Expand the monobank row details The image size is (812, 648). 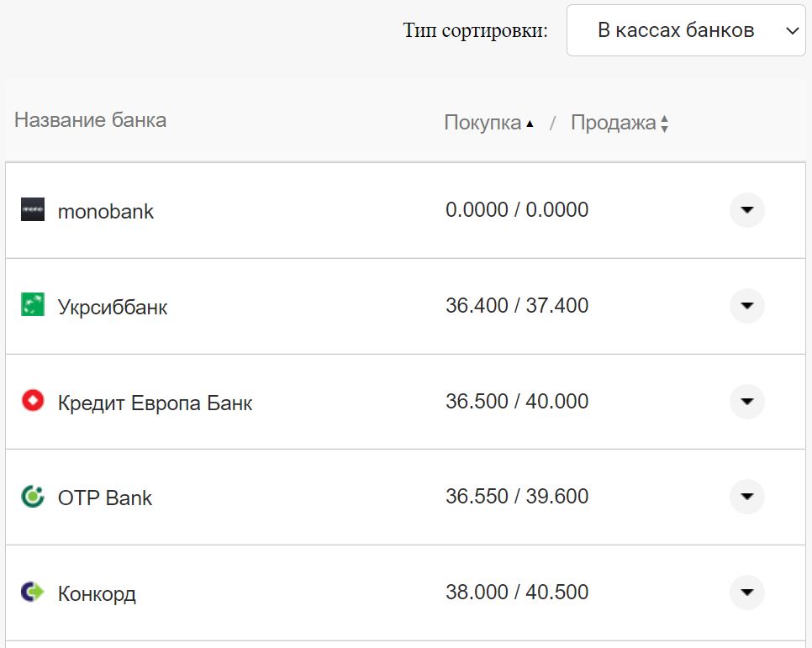[x=746, y=210]
